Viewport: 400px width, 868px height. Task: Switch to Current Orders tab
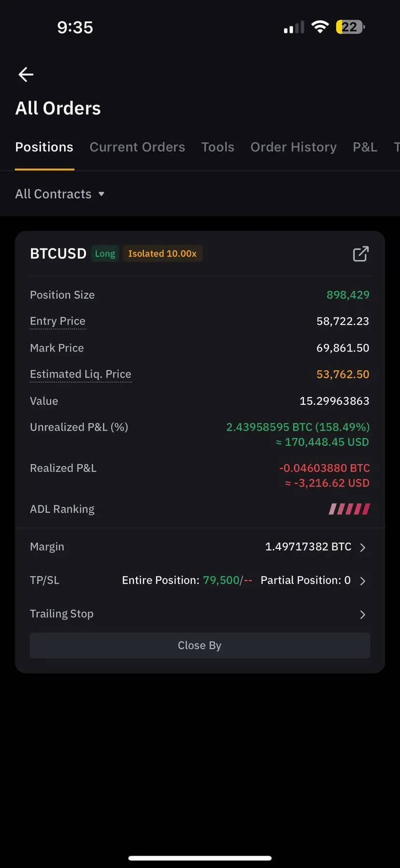[x=137, y=147]
